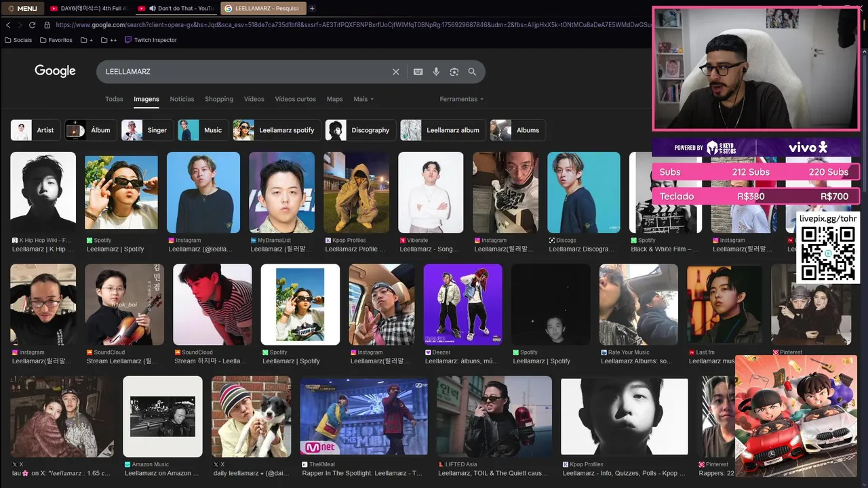Open the Twitch Inspector bookmark

151,40
